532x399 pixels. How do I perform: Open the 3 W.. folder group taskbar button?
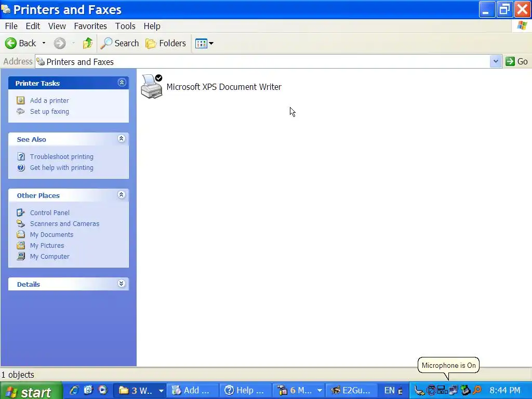tap(140, 391)
